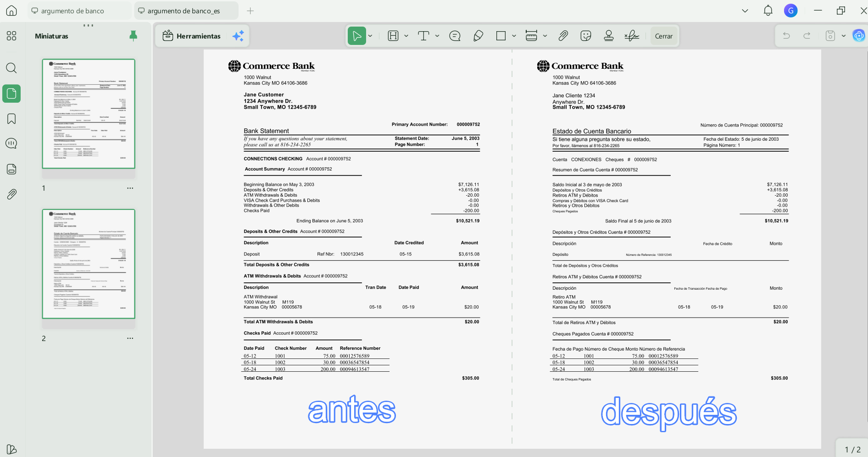Click the 'Bank Statement' heading
This screenshot has height=457, width=868.
(x=266, y=131)
